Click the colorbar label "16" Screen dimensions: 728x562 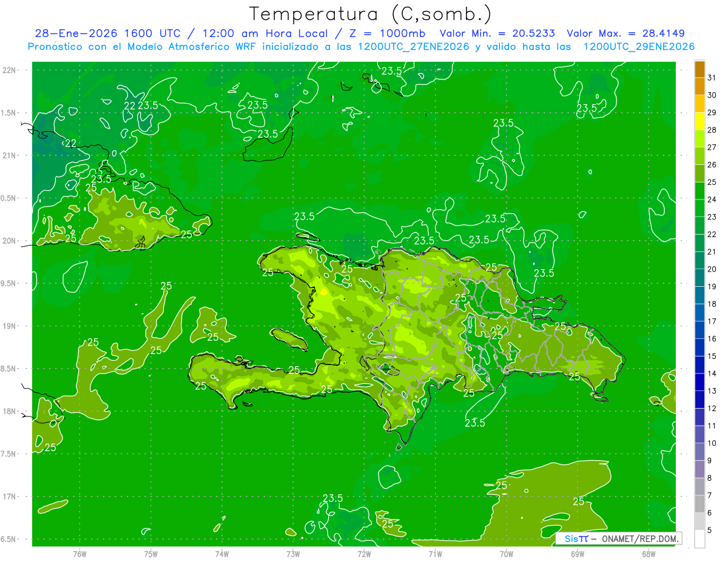712,339
